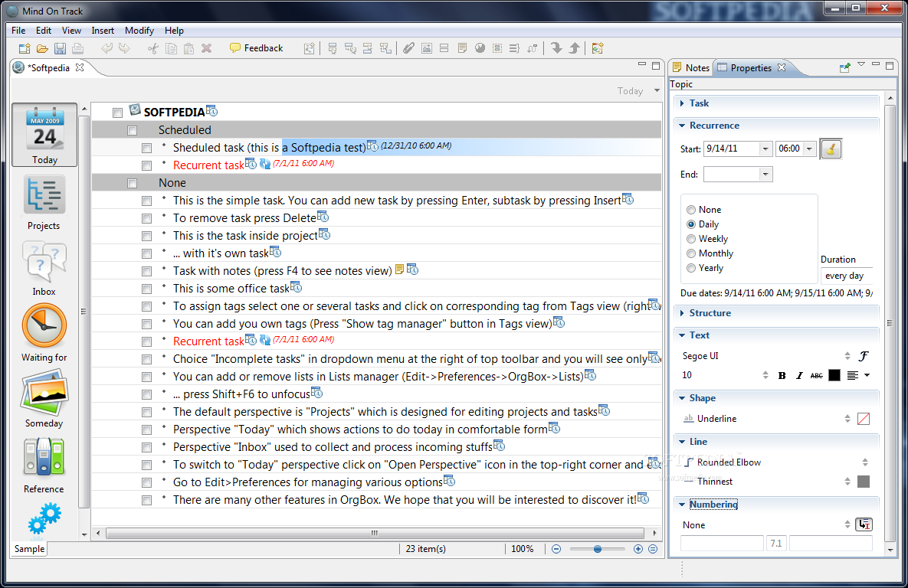Click the New file toolbar icon
Image resolution: width=908 pixels, height=588 pixels.
point(25,48)
